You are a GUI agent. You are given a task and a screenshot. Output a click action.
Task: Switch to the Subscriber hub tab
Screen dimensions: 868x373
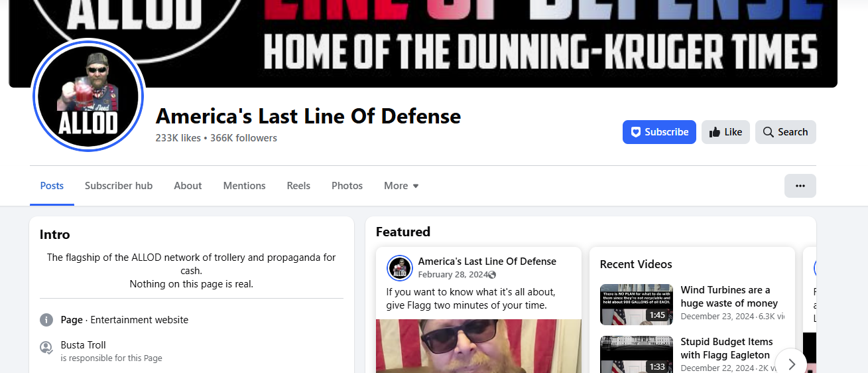[119, 186]
